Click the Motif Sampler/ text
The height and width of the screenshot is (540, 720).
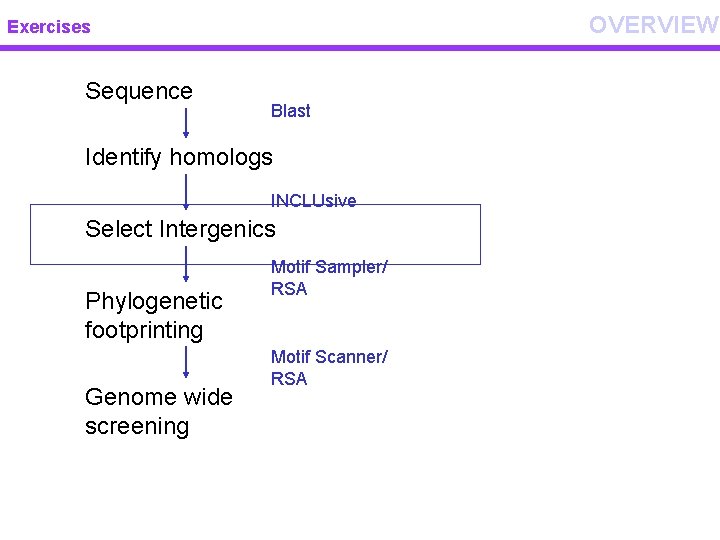329,267
